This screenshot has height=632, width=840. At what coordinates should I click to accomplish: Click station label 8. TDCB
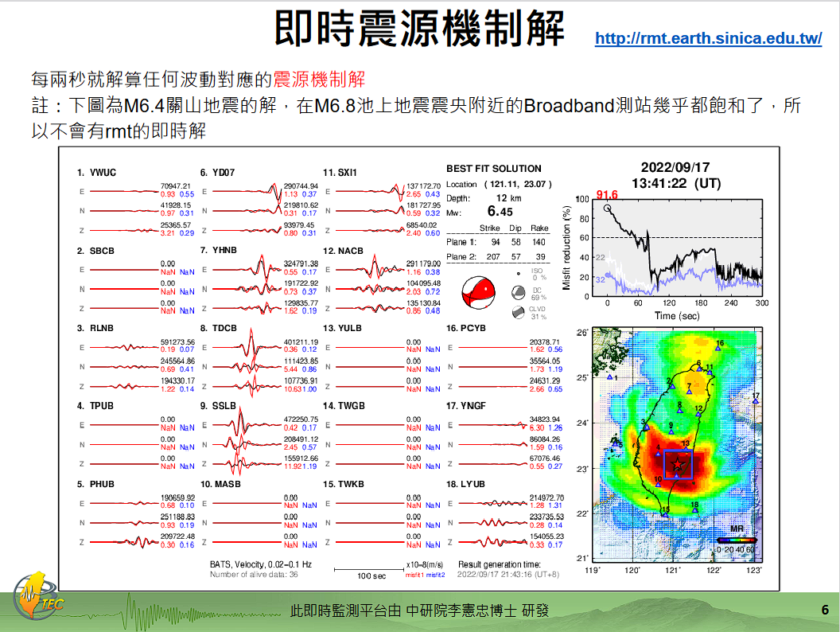click(x=219, y=328)
